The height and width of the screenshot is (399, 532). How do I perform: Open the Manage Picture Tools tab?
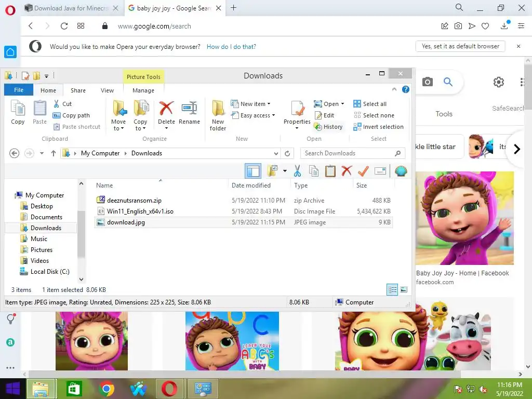click(143, 90)
